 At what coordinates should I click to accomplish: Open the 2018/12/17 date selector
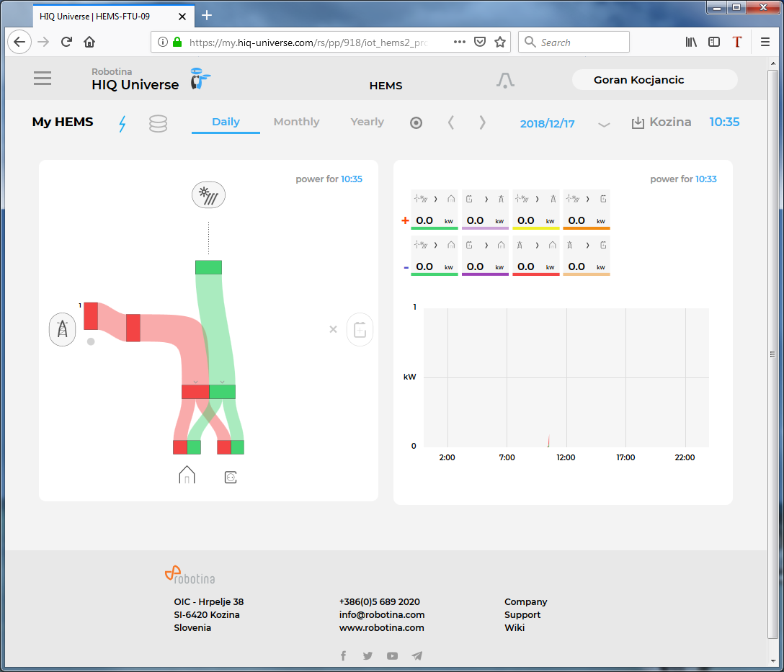[547, 123]
